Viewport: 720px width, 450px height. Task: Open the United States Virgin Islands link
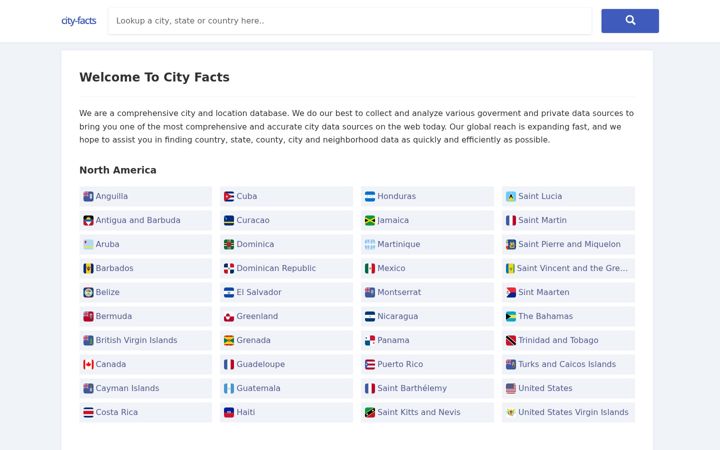click(568, 412)
